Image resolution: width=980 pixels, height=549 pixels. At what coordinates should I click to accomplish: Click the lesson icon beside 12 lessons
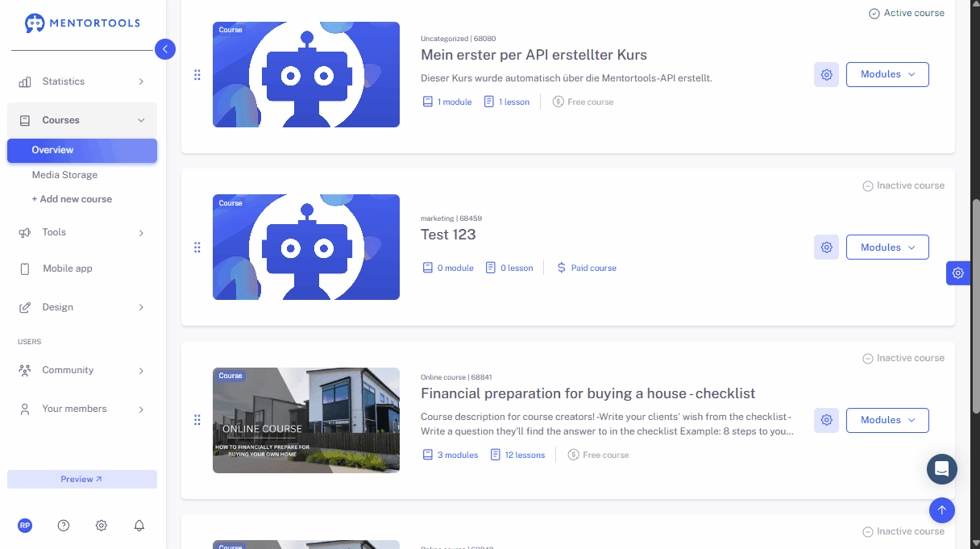point(496,455)
